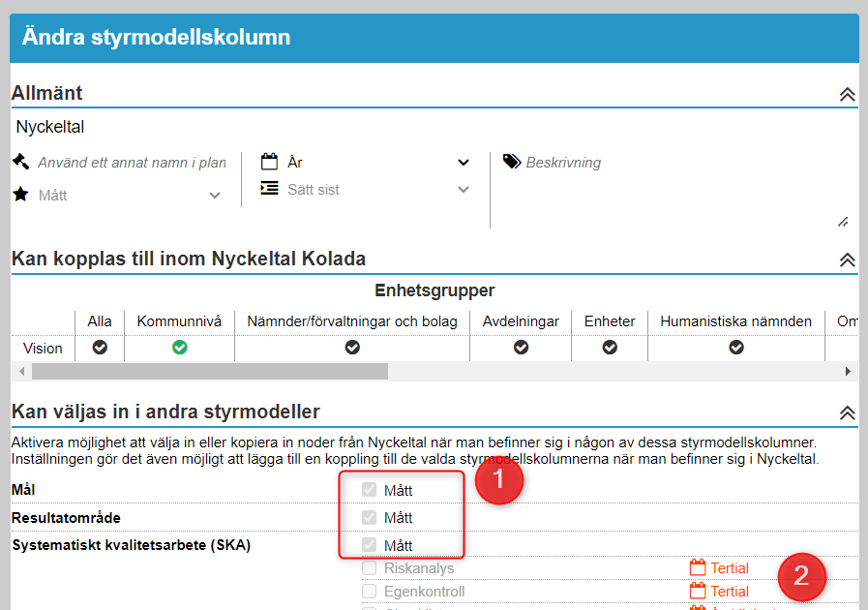Click the Enheter column header
Viewport: 868px width, 610px height.
point(610,321)
